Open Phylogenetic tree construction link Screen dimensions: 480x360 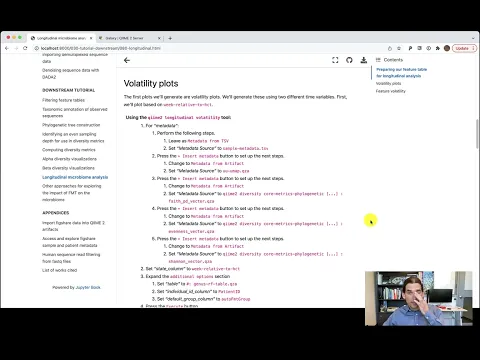(71, 125)
